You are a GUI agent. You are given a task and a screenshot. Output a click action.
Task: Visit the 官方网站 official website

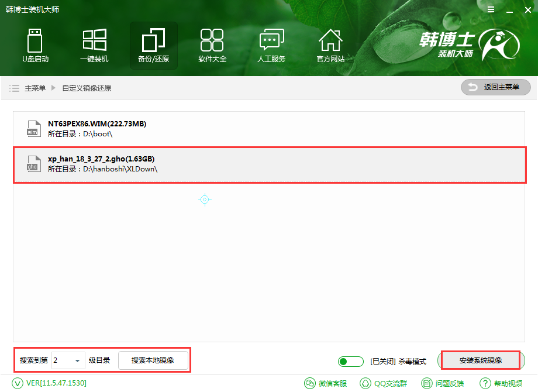(x=330, y=45)
